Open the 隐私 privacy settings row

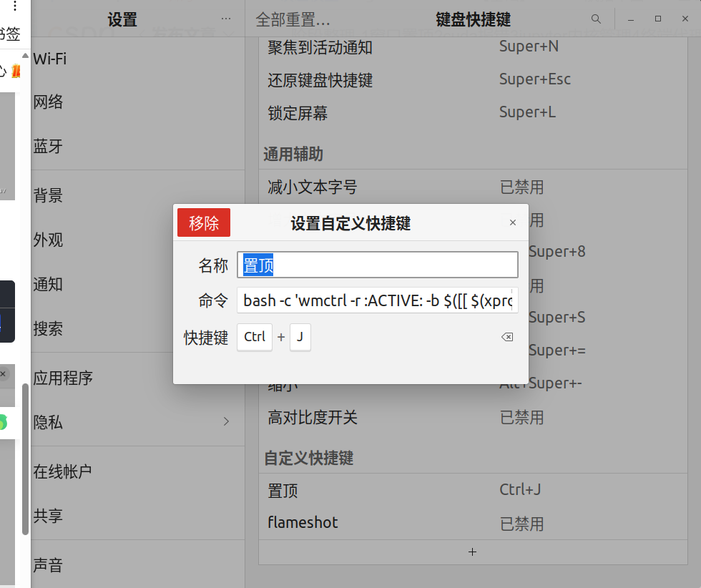tap(138, 422)
